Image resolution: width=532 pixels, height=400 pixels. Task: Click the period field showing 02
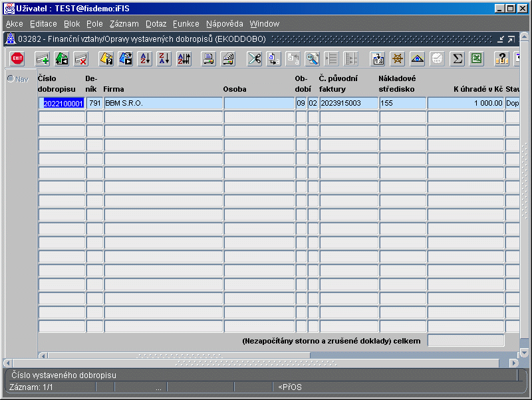[313, 103]
